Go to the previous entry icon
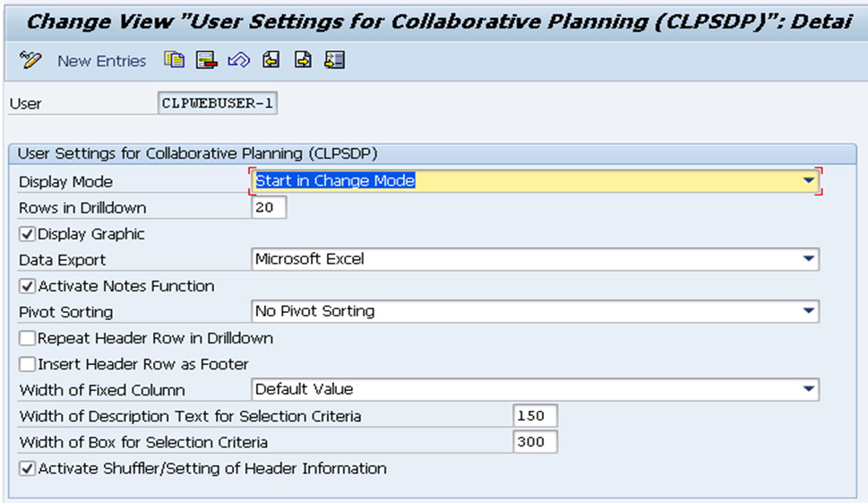868x503 pixels. tap(271, 59)
